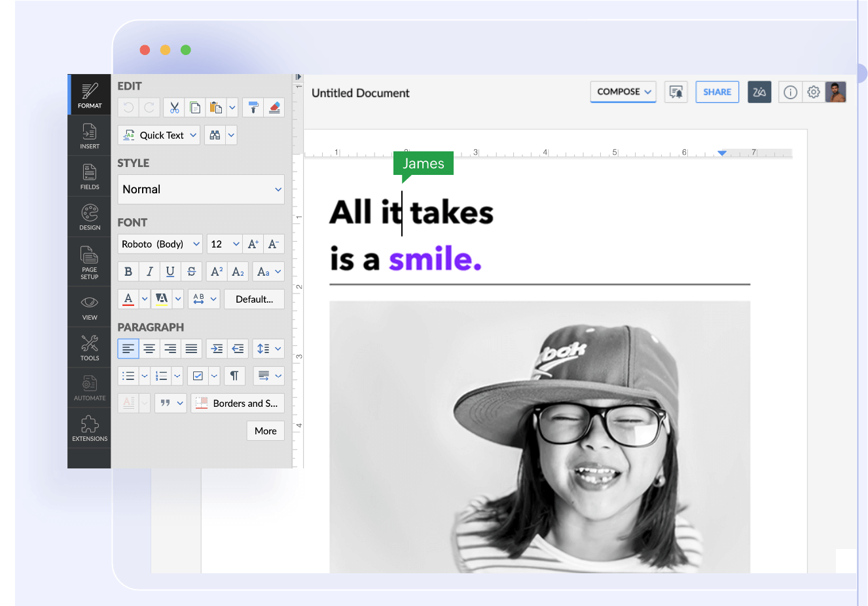Open the Normal style dropdown
Image resolution: width=868 pixels, height=606 pixels.
[x=202, y=189]
